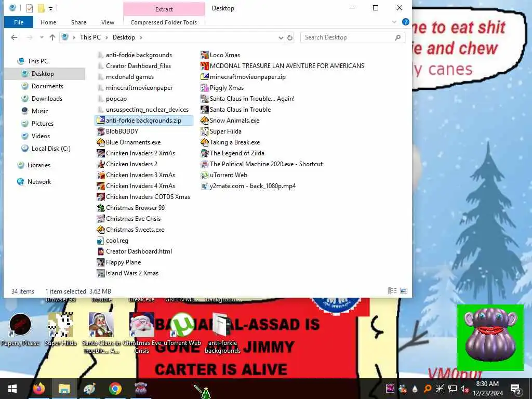Screen dimensions: 532x399
Task: Open the Quick Access Toolbar customize dropdown
Action: click(x=50, y=8)
